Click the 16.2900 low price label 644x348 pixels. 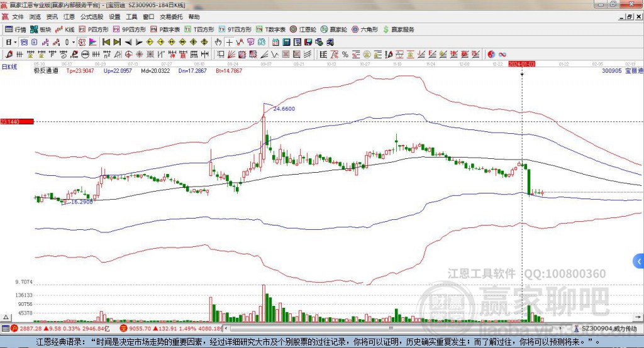click(82, 202)
